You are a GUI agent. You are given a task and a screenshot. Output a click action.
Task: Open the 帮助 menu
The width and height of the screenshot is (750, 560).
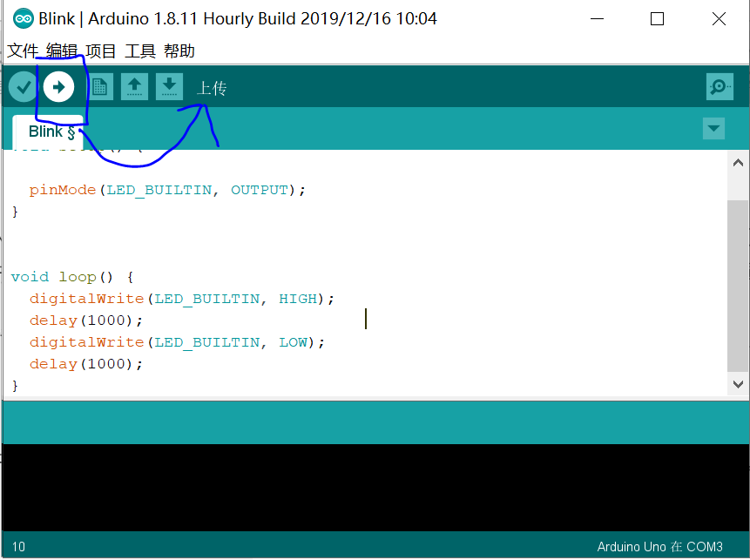pyautogui.click(x=179, y=51)
